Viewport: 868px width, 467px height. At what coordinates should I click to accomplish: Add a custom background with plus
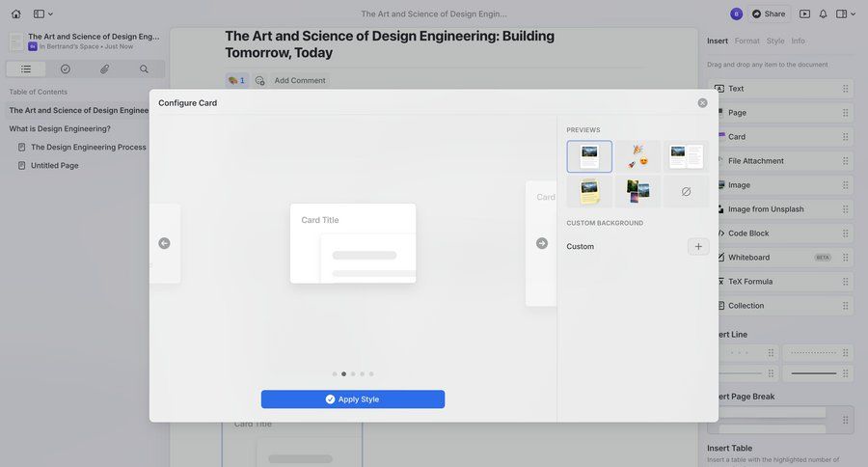click(x=698, y=246)
